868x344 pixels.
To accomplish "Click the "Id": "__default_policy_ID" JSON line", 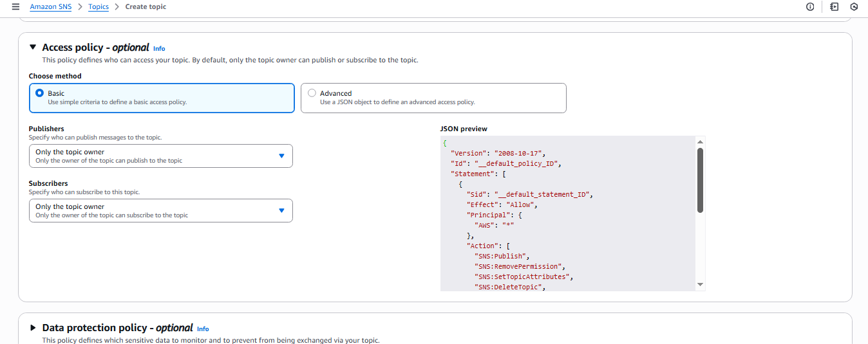I will click(506, 163).
